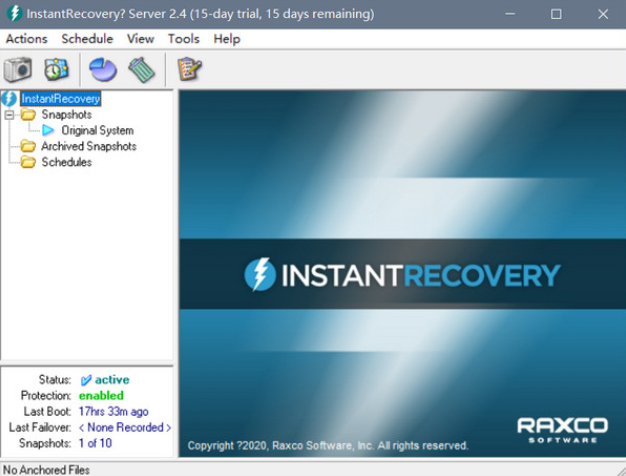The height and width of the screenshot is (476, 626).
Task: Open the Help menu
Action: click(227, 39)
